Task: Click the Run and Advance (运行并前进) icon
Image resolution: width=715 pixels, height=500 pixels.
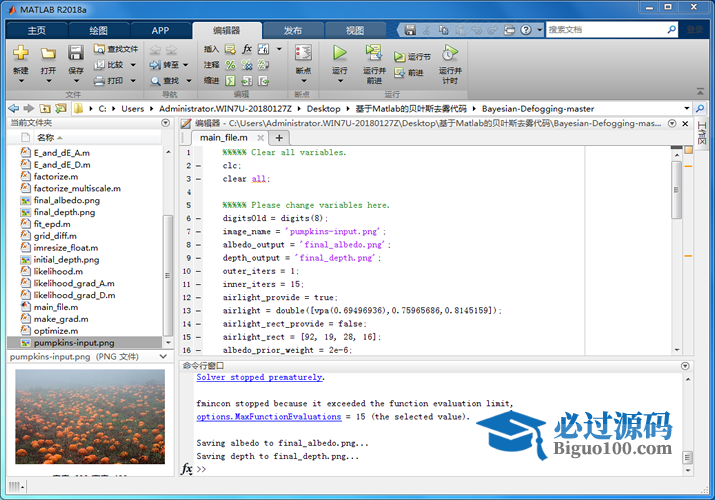Action: (374, 53)
